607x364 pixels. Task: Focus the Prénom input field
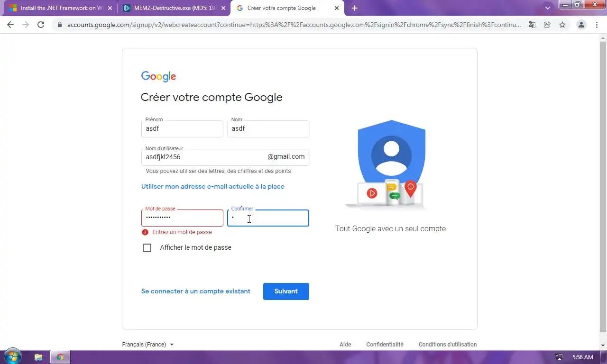[x=182, y=129]
